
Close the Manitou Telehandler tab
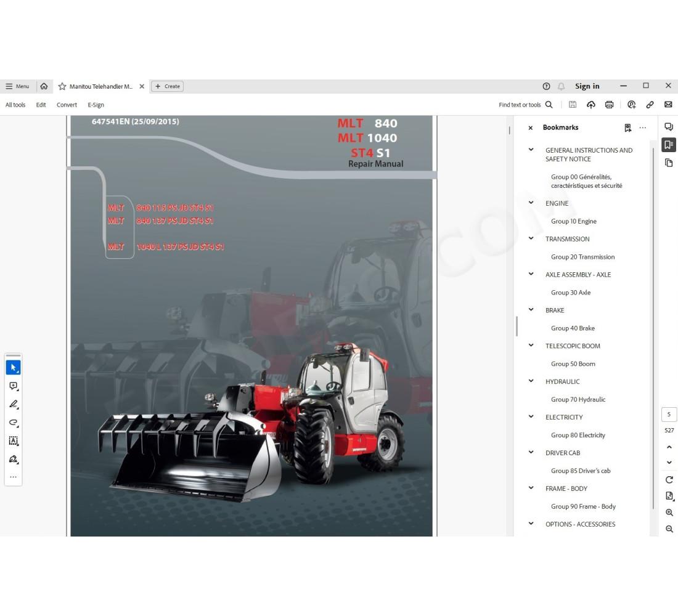pos(142,86)
